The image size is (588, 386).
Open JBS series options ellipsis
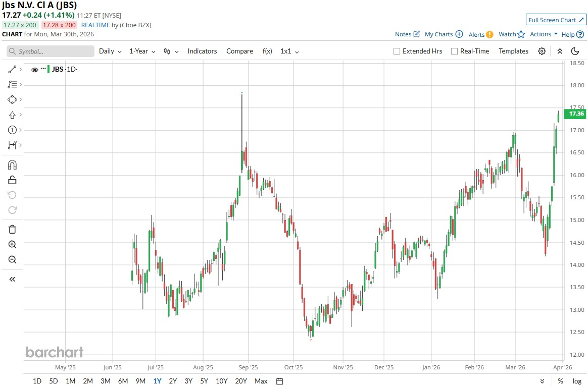[43, 69]
